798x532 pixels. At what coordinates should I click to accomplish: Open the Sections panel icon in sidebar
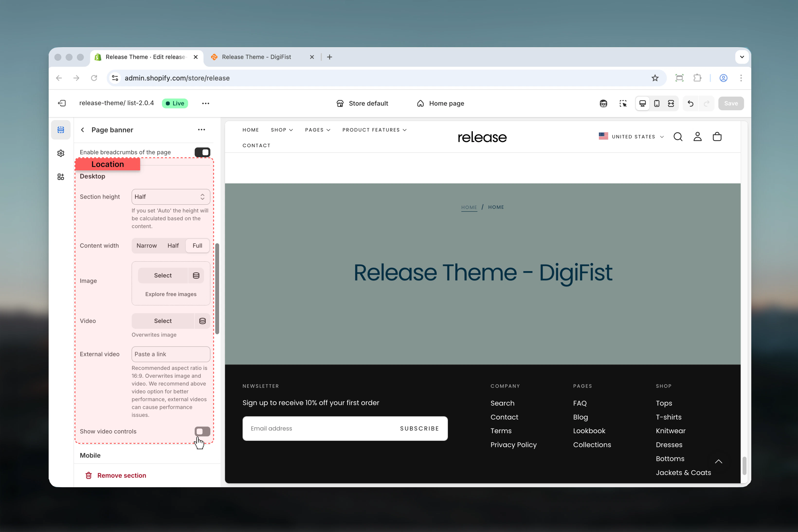pyautogui.click(x=61, y=130)
